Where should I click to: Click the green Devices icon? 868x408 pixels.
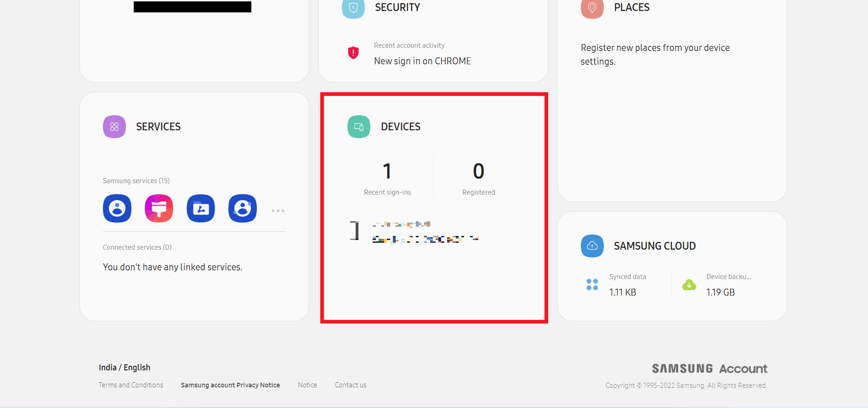coord(359,127)
